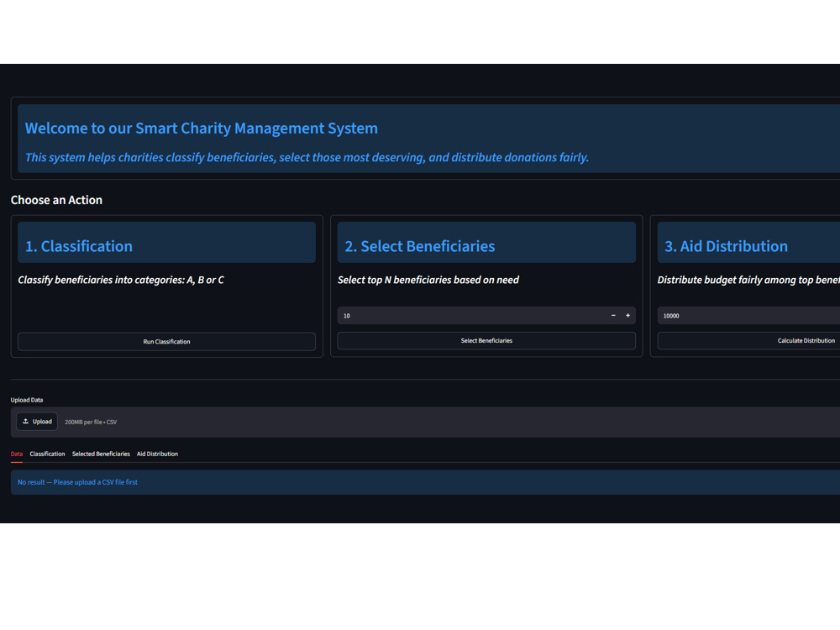
Task: Click the 'Choose an Action' heading
Action: pos(56,200)
